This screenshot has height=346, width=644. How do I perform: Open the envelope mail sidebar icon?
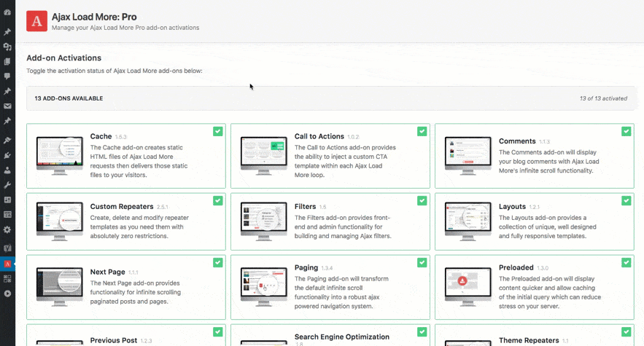coord(7,106)
